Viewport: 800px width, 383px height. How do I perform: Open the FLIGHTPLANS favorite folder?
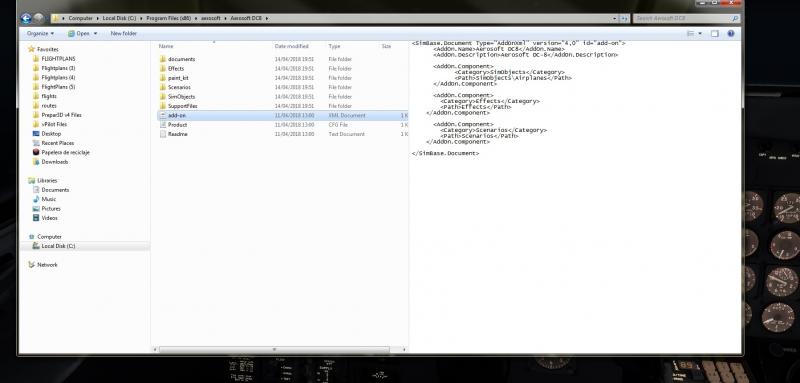pos(58,59)
